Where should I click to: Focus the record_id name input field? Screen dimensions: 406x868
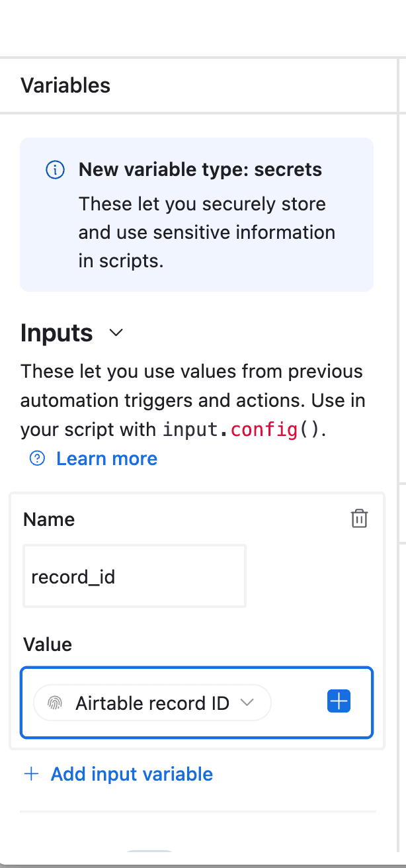click(x=134, y=576)
